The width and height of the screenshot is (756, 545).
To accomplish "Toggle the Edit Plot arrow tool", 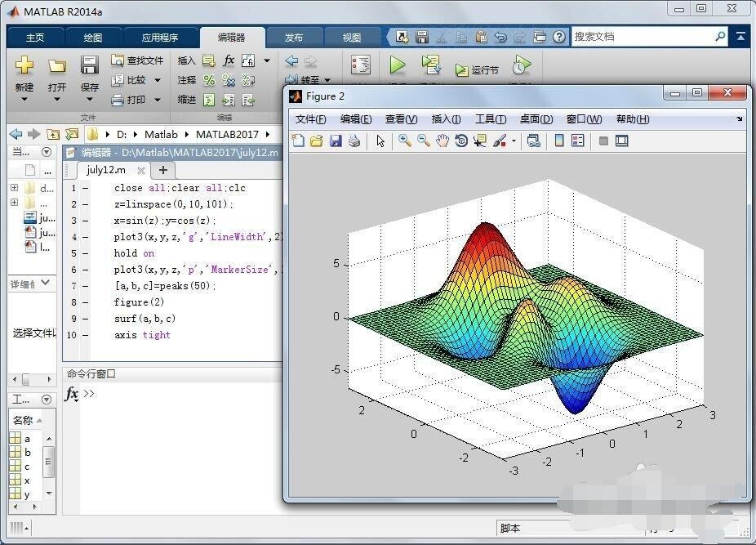I will (380, 141).
